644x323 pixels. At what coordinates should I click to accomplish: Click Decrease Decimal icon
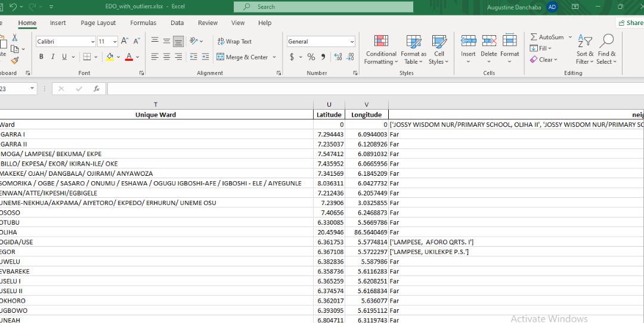(351, 57)
